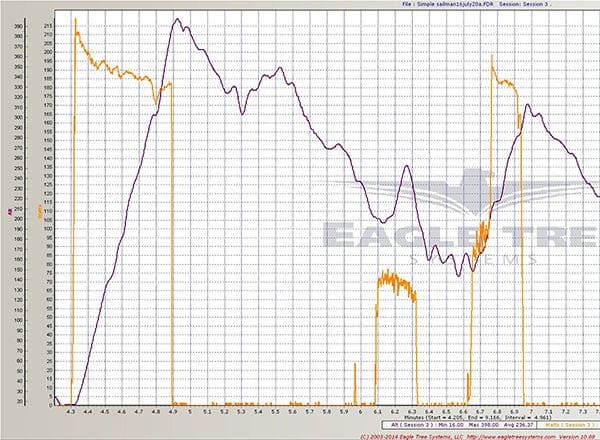Click the '5' tick on the minutes axis

190,412
